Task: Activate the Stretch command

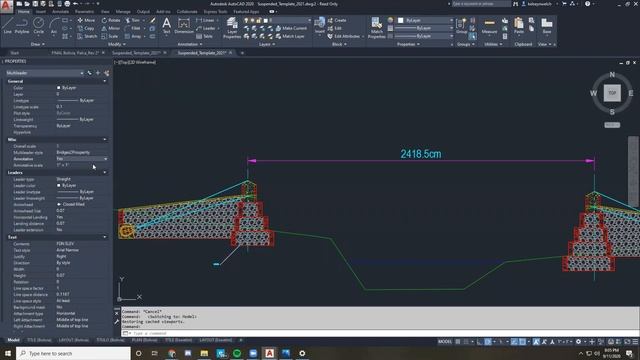Action: click(x=87, y=36)
